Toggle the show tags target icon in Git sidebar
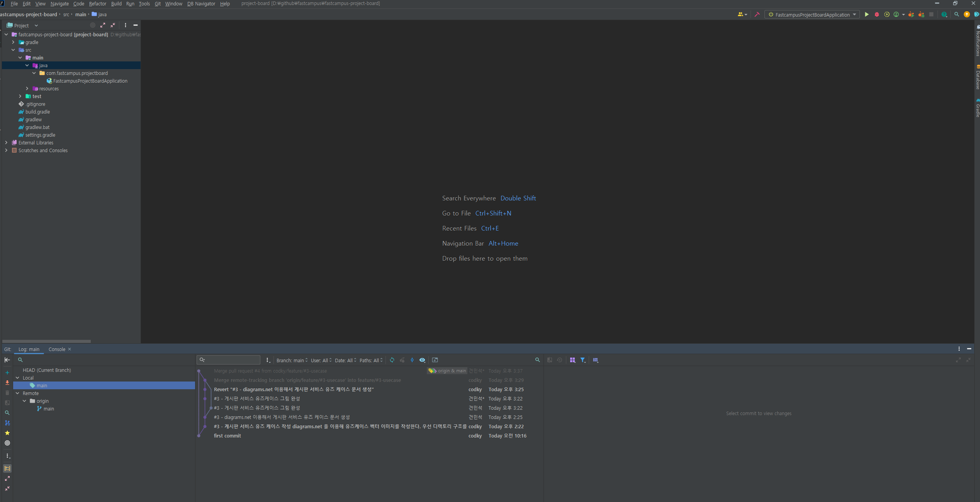 click(x=7, y=443)
